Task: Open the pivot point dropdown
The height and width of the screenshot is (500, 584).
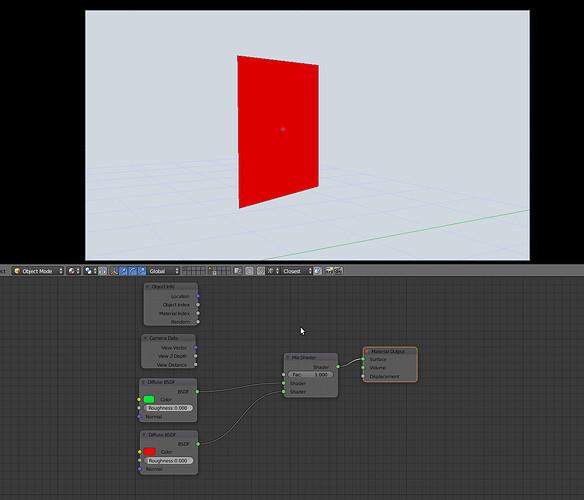Action: coord(90,271)
